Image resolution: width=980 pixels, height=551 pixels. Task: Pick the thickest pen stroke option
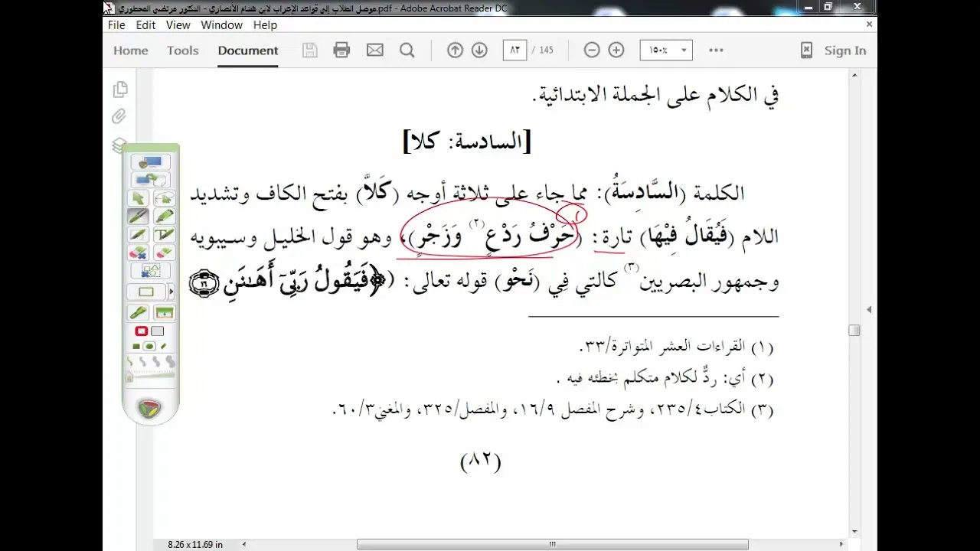point(171,361)
